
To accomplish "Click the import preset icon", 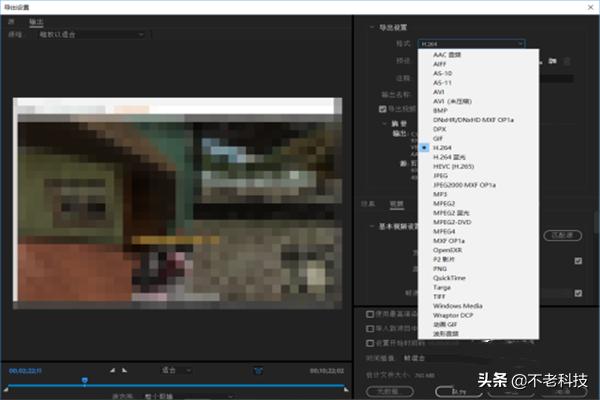I will click(x=552, y=61).
